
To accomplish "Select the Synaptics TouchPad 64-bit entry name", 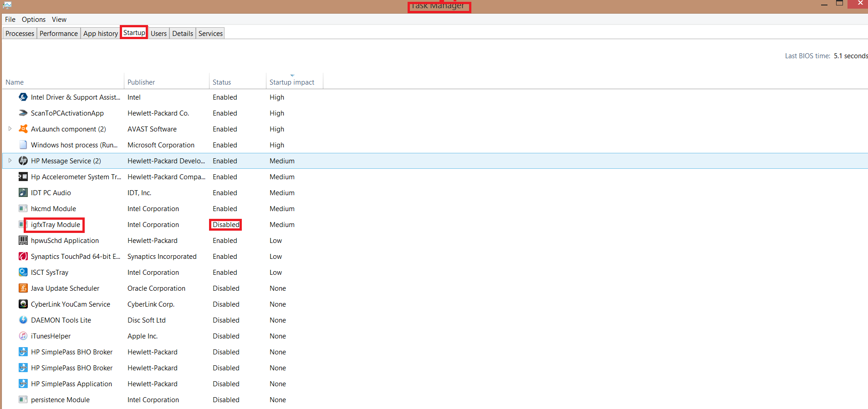I will (76, 257).
